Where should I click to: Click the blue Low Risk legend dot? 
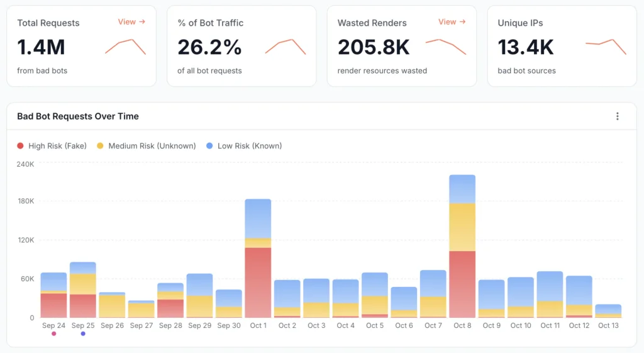tap(209, 146)
